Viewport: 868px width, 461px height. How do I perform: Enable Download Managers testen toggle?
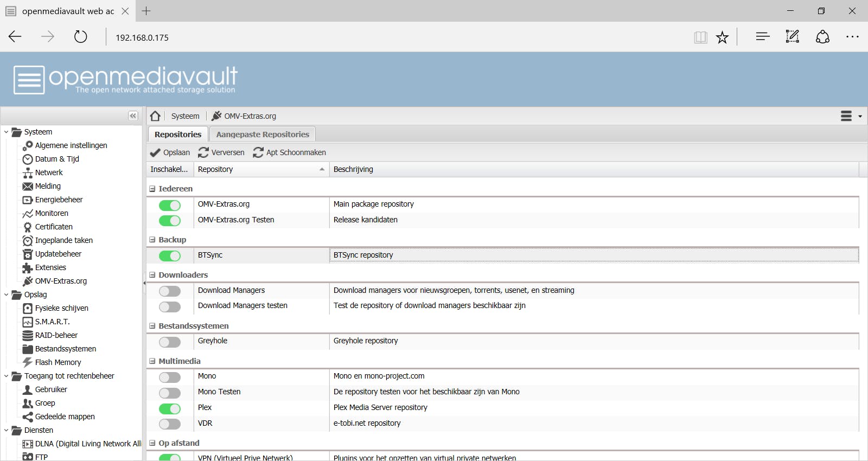[170, 307]
